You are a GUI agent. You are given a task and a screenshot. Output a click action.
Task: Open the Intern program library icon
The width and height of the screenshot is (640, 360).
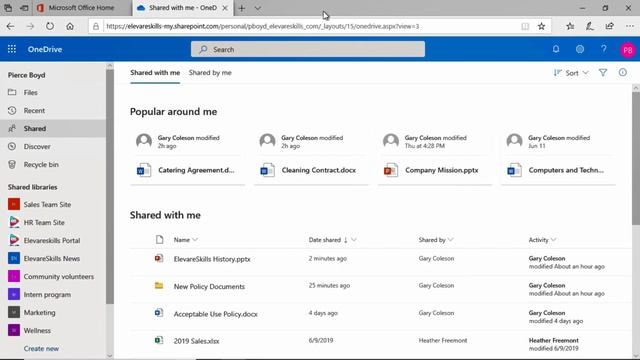[14, 294]
